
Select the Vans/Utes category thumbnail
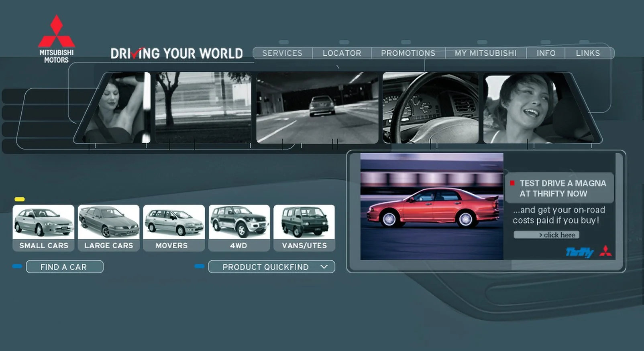coord(304,228)
